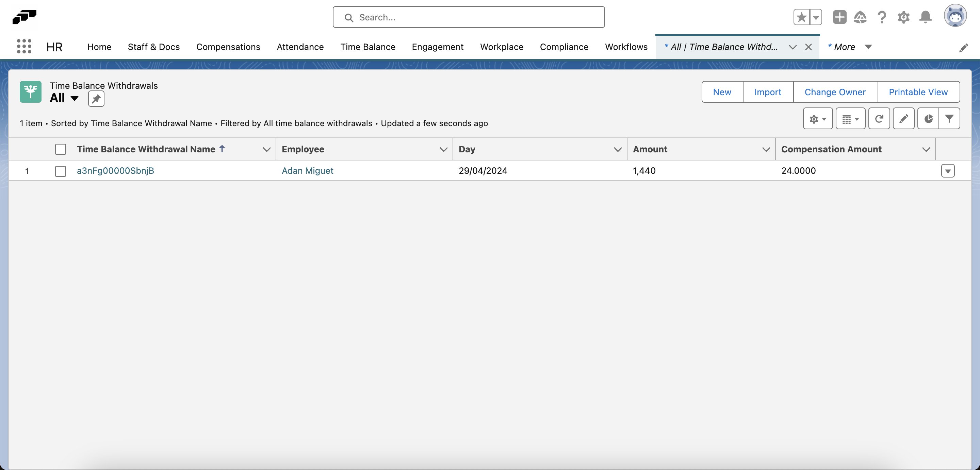Select the checkbox for row 1

(x=61, y=171)
